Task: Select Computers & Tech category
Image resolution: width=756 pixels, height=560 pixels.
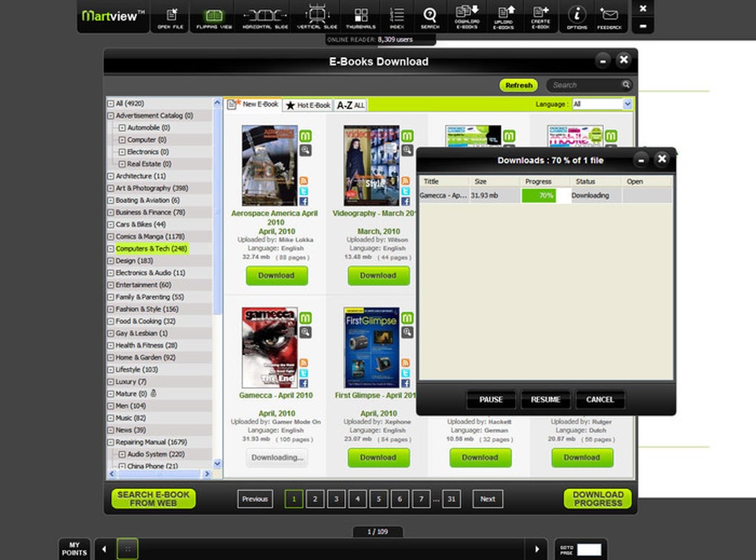Action: pos(151,249)
